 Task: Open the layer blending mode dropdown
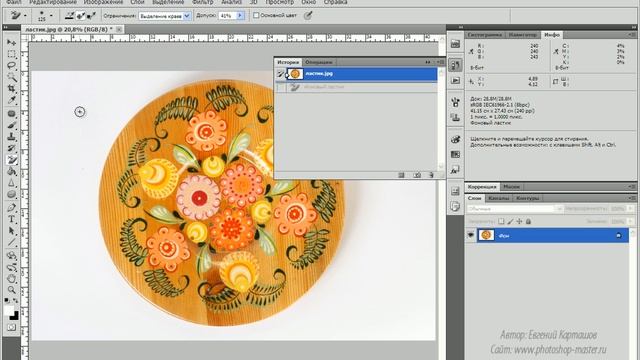[516, 209]
